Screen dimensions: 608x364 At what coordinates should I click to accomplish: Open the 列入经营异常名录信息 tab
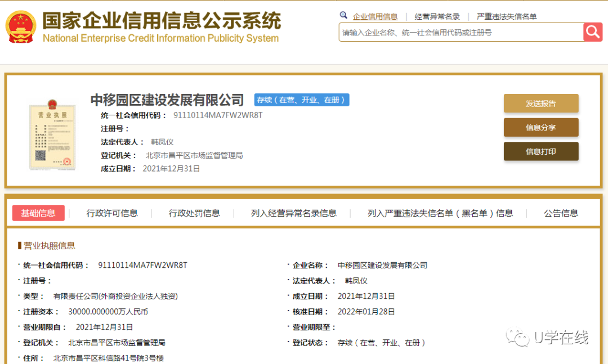pyautogui.click(x=293, y=213)
